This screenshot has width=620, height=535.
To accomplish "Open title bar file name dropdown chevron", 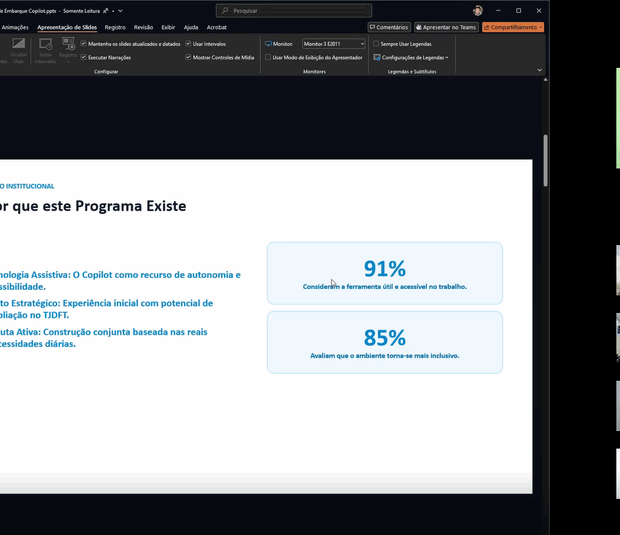I will click(x=120, y=11).
